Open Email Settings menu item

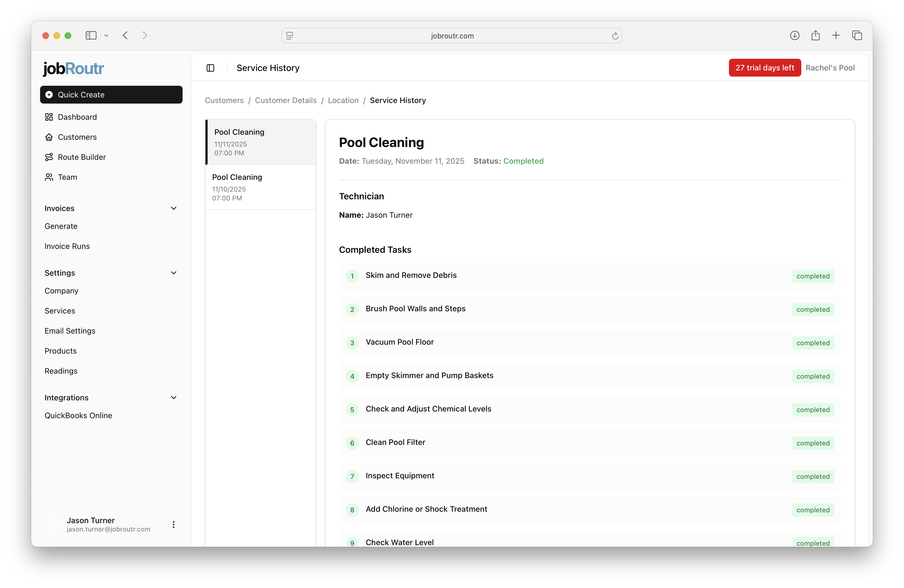pos(70,331)
